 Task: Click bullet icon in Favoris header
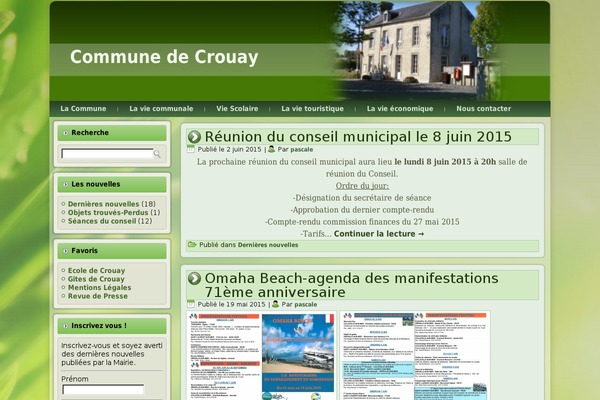[x=65, y=251]
